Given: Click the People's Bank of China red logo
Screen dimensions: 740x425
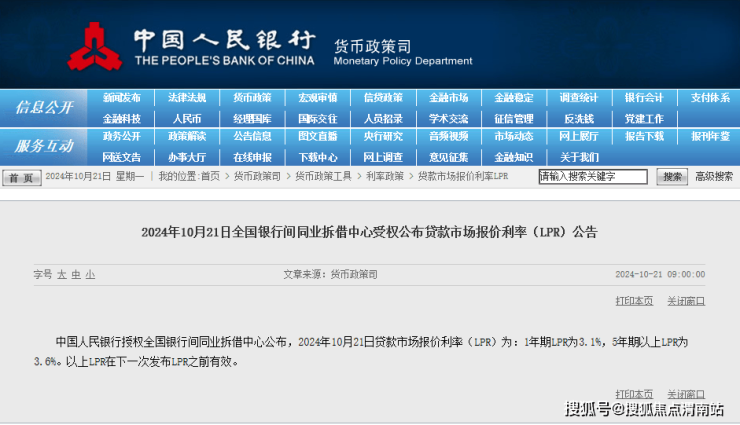Looking at the screenshot, I should pos(94,47).
